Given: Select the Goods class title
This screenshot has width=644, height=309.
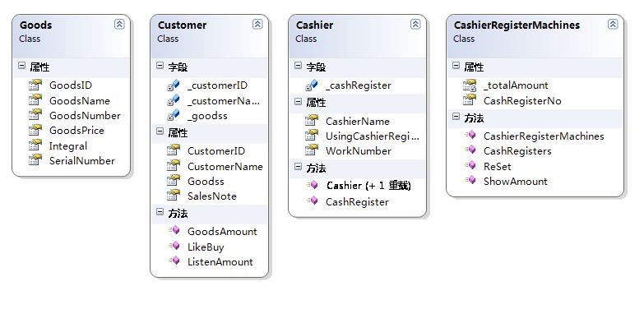Looking at the screenshot, I should pos(35,25).
